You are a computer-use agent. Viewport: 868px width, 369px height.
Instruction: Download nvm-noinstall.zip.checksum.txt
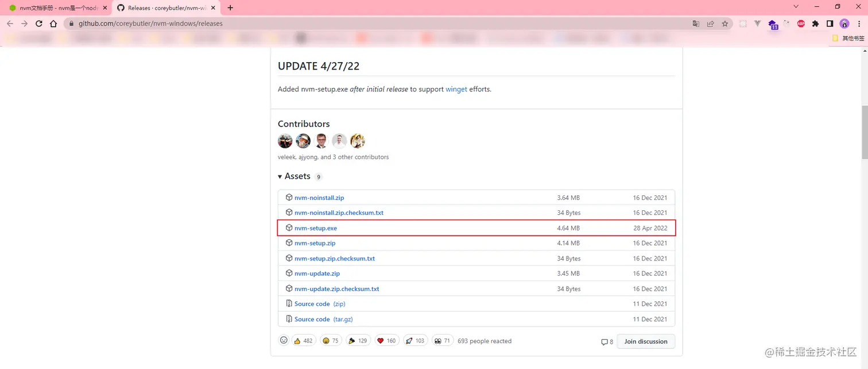pos(339,213)
